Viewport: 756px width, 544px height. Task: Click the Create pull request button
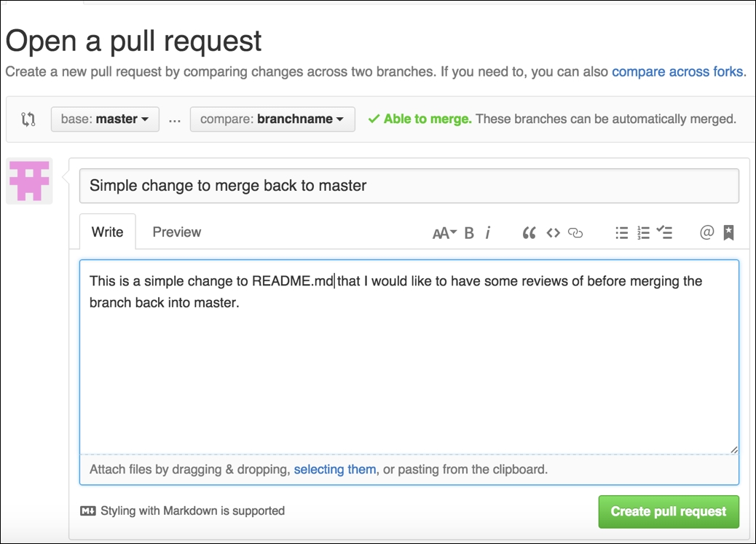pyautogui.click(x=668, y=511)
